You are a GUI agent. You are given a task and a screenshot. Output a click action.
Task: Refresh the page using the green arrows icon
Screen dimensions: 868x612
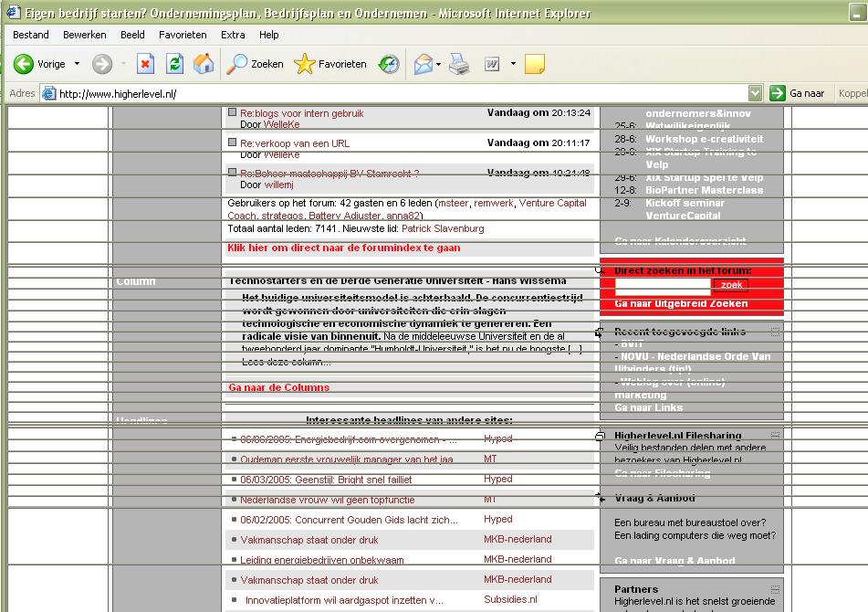tap(174, 64)
